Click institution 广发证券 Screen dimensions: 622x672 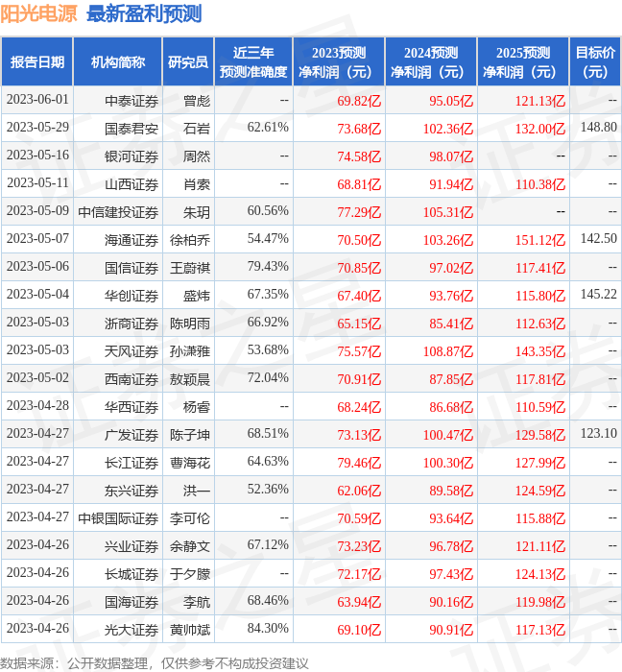[x=132, y=436]
